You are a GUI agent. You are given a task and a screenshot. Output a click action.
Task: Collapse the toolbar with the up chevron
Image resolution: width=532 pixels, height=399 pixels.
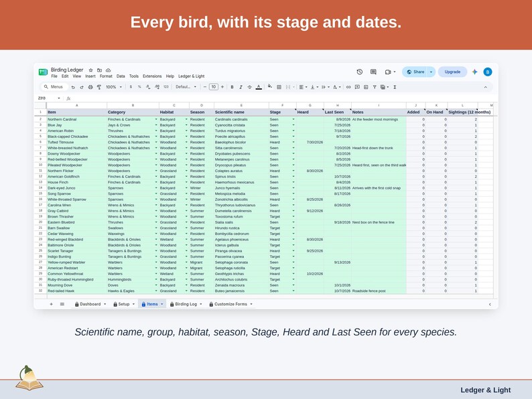click(486, 87)
